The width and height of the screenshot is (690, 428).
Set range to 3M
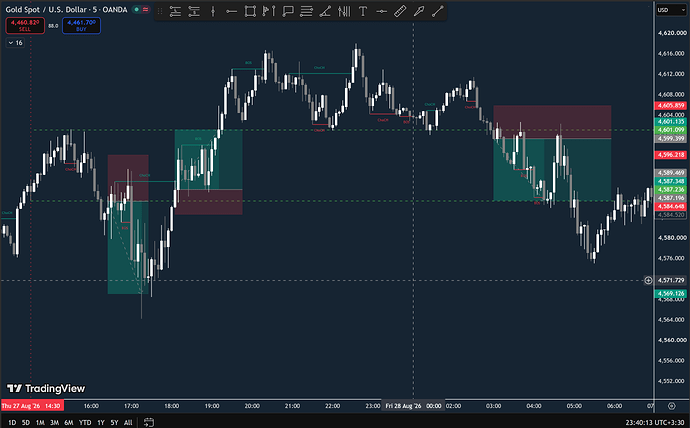55,422
